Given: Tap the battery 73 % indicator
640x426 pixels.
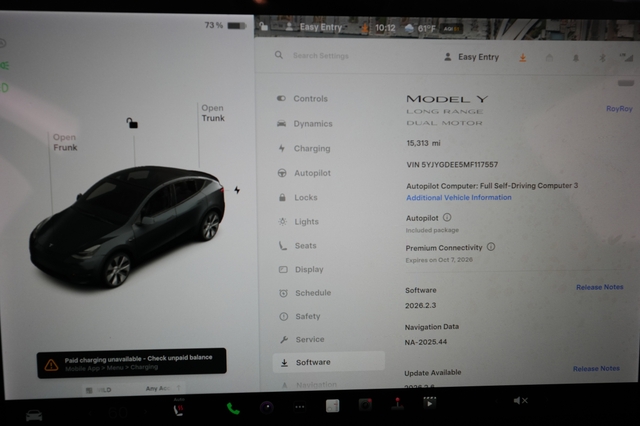Looking at the screenshot, I should (x=225, y=25).
